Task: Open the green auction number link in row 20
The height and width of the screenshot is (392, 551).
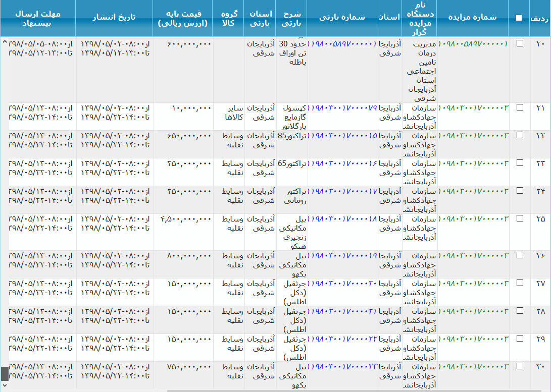Action: 473,44
